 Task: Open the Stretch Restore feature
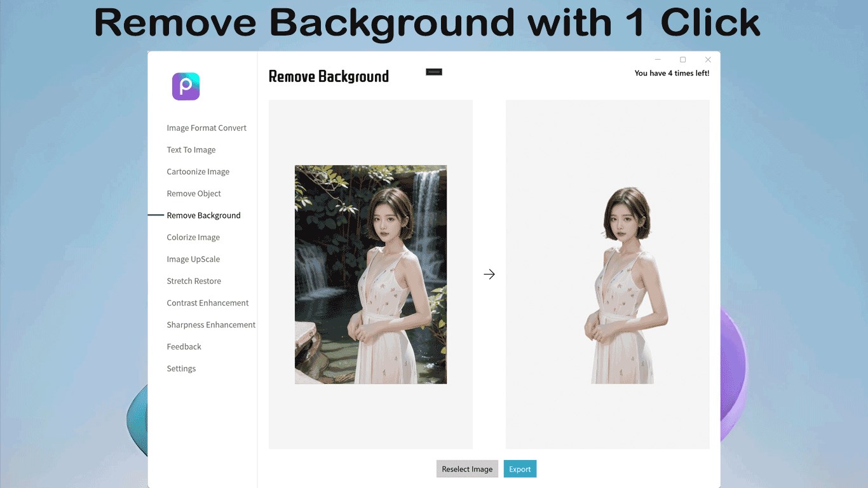click(194, 281)
